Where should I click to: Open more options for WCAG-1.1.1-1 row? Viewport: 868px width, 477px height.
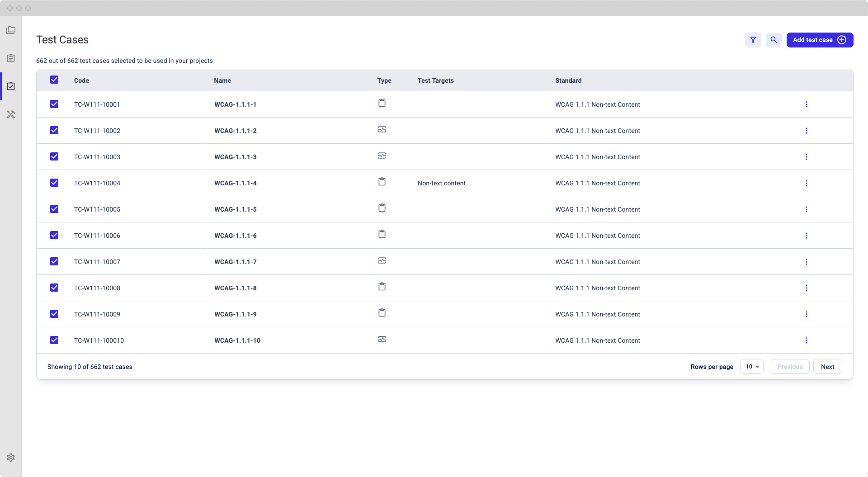pyautogui.click(x=807, y=104)
